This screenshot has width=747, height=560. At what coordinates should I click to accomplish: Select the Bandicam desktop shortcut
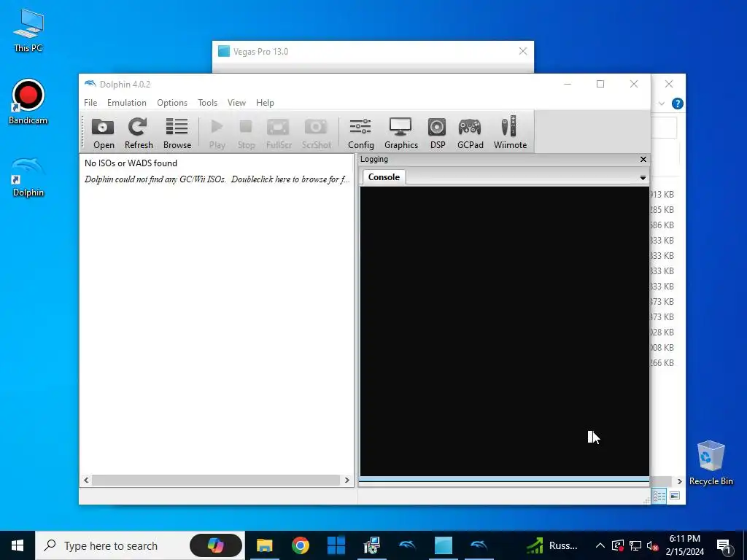tap(28, 102)
